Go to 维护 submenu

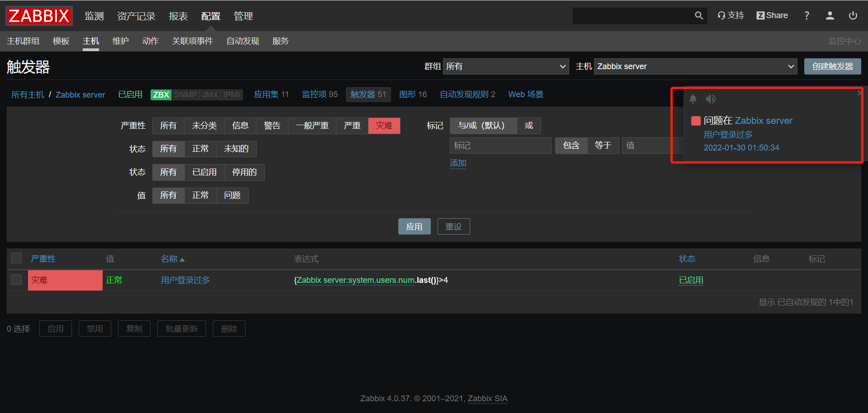point(121,41)
